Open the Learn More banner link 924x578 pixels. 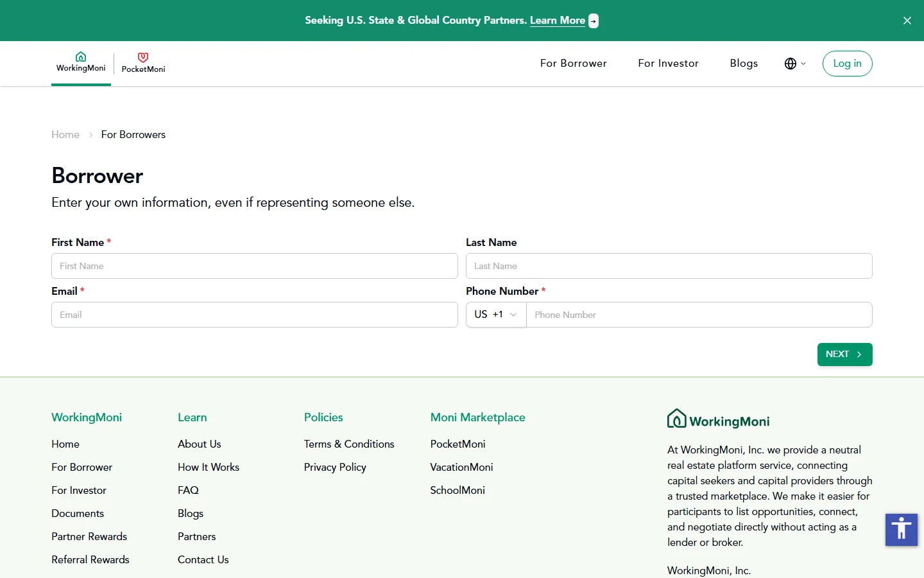click(x=557, y=21)
